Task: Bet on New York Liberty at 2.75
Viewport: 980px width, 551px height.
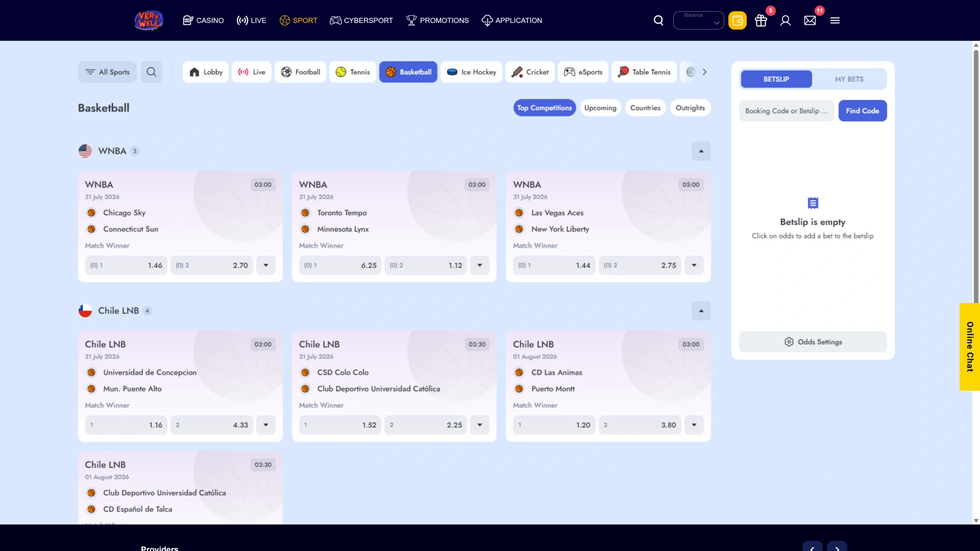Action: tap(640, 265)
